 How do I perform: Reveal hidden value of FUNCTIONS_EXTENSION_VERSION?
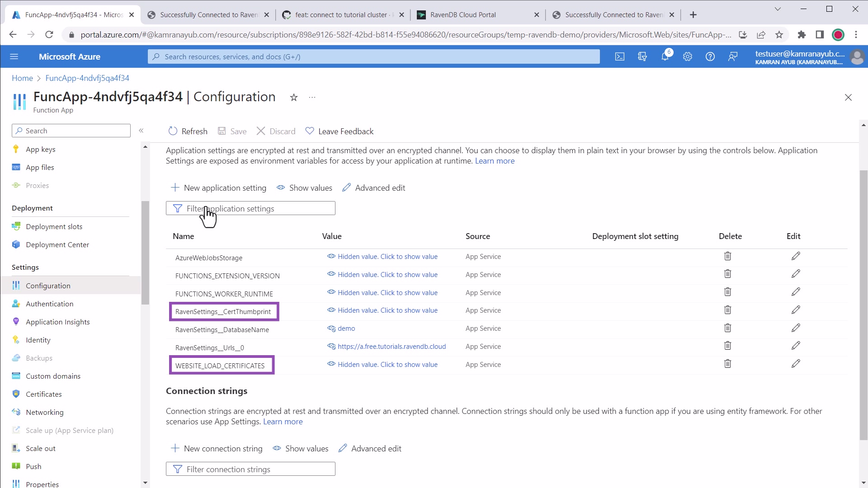[382, 275]
